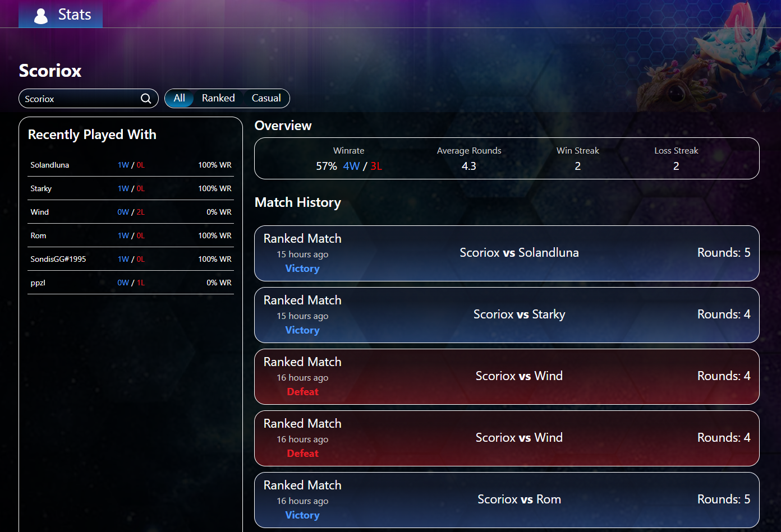Click the Scoriox player name heading
The image size is (781, 532).
pyautogui.click(x=50, y=71)
